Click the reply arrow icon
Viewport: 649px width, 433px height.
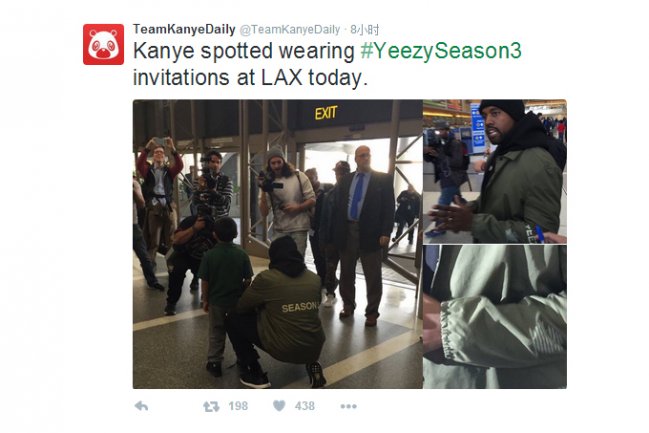click(x=141, y=406)
